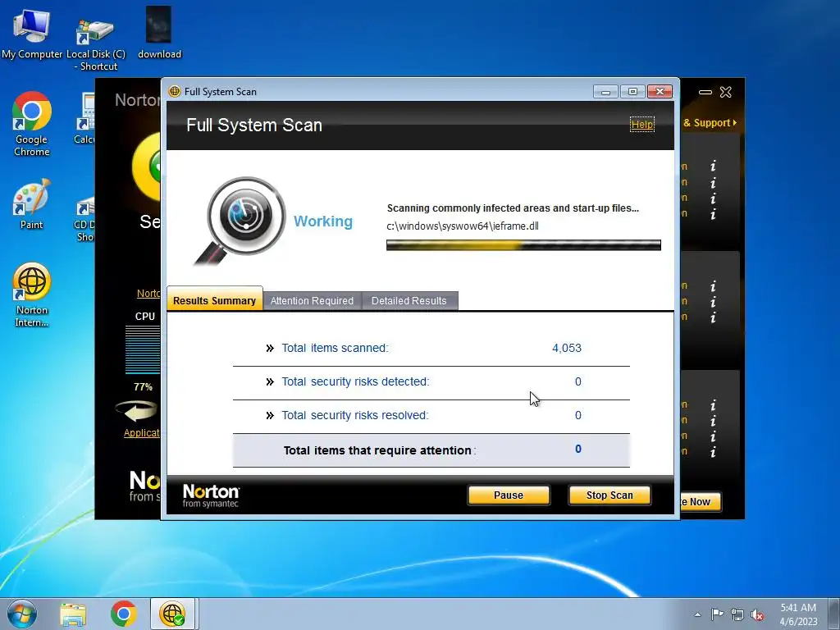840x630 pixels.
Task: Minimize the Full System Scan window
Action: (x=605, y=92)
